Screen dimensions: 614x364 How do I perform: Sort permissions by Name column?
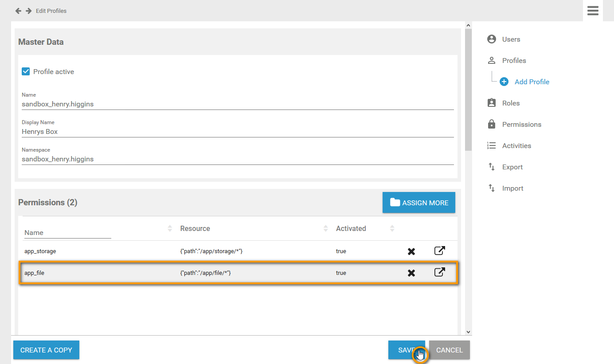170,228
